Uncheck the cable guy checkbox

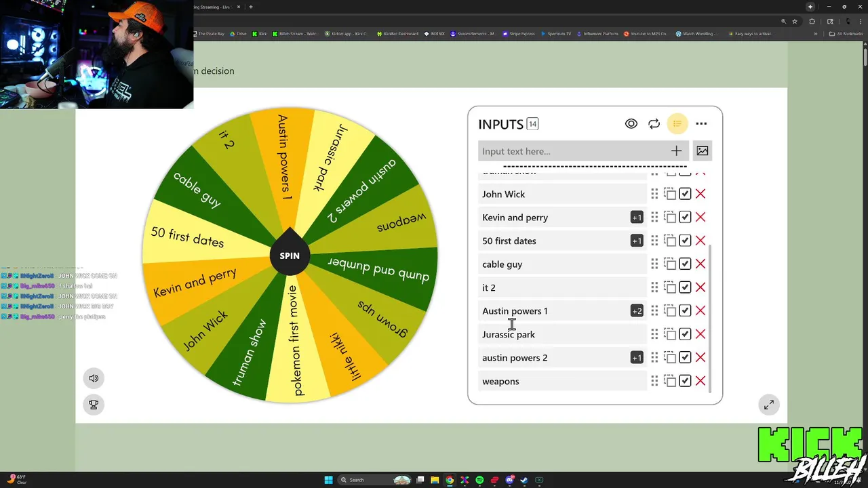pos(685,264)
